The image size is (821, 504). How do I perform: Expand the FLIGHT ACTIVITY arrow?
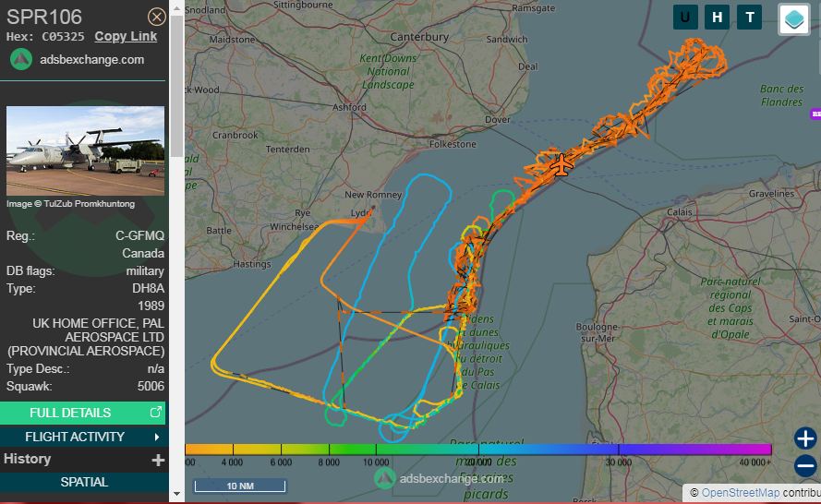[x=157, y=437]
